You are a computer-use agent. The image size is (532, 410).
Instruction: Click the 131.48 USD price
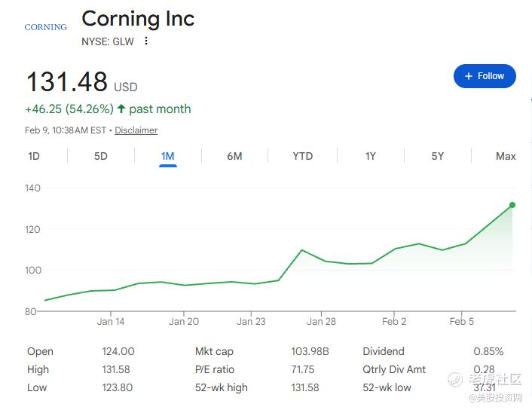tap(81, 82)
